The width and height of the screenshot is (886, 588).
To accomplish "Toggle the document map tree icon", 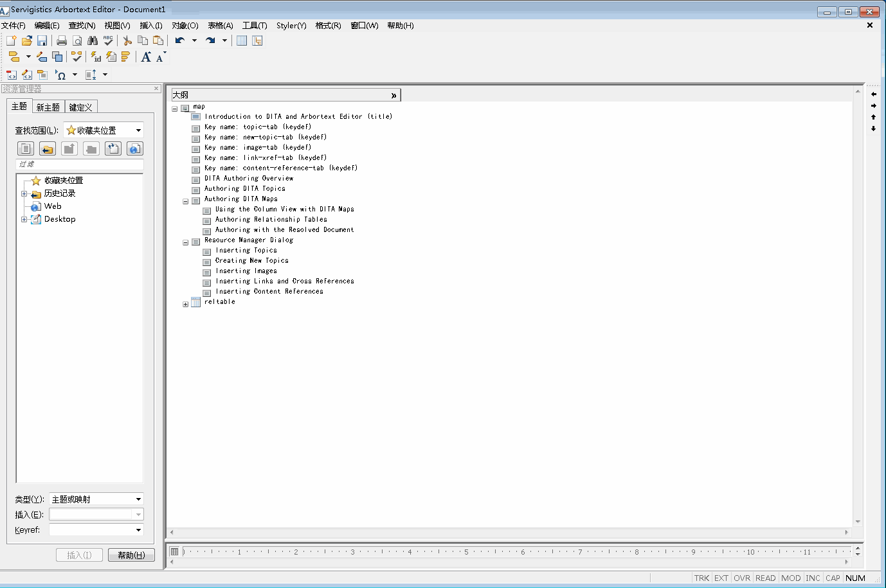I will 257,40.
